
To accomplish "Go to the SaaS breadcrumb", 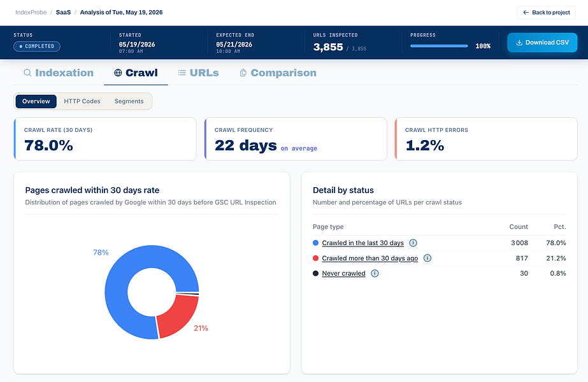I will point(63,12).
